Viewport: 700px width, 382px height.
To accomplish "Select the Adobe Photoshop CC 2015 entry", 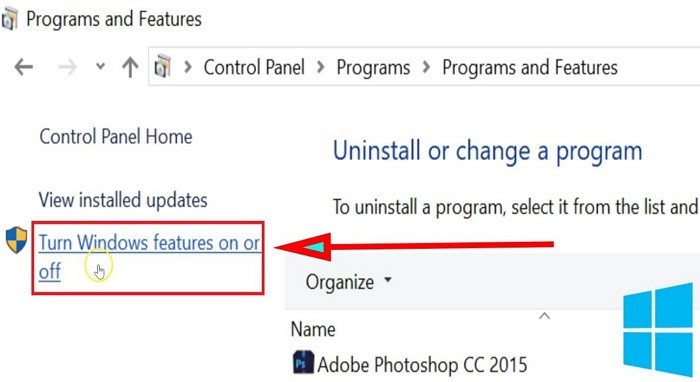I will click(410, 364).
